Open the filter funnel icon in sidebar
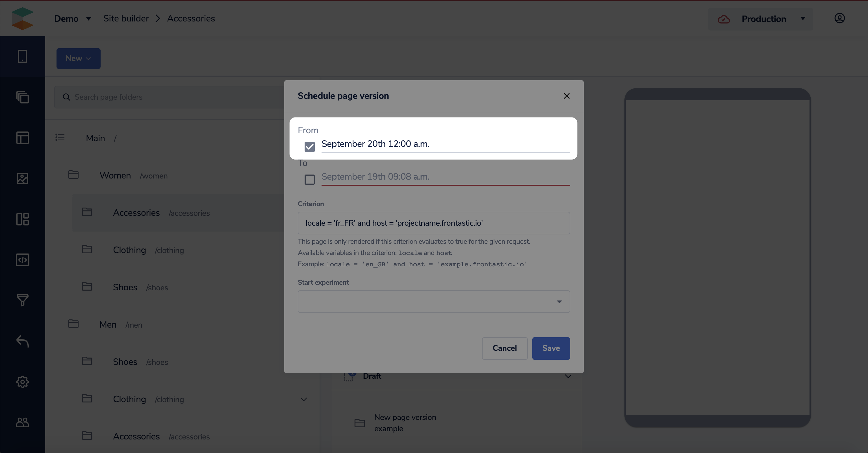The image size is (868, 453). [22, 300]
